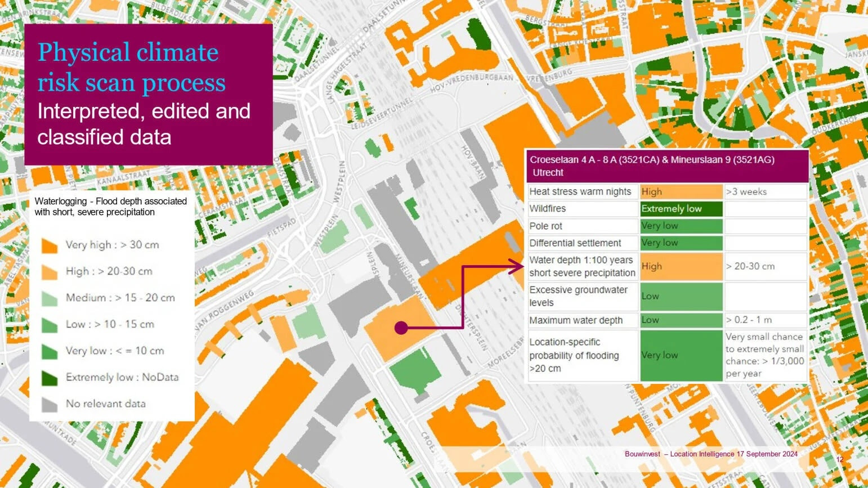The height and width of the screenshot is (488, 868).
Task: Click the Pole rot row label
Action: (546, 226)
